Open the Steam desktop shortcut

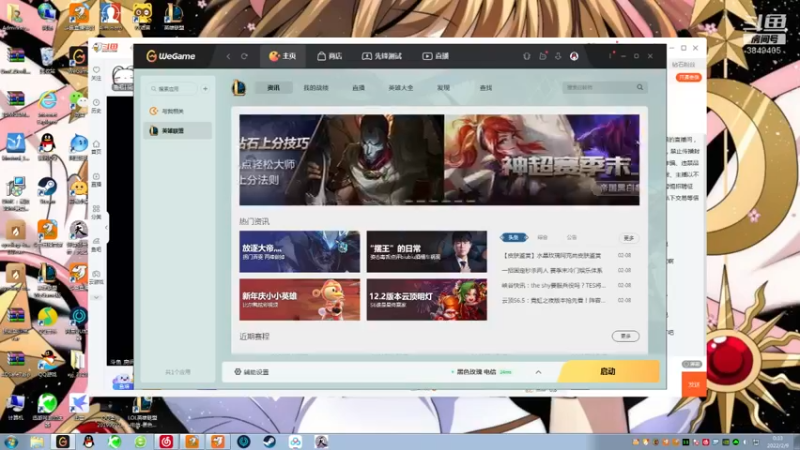[47, 191]
